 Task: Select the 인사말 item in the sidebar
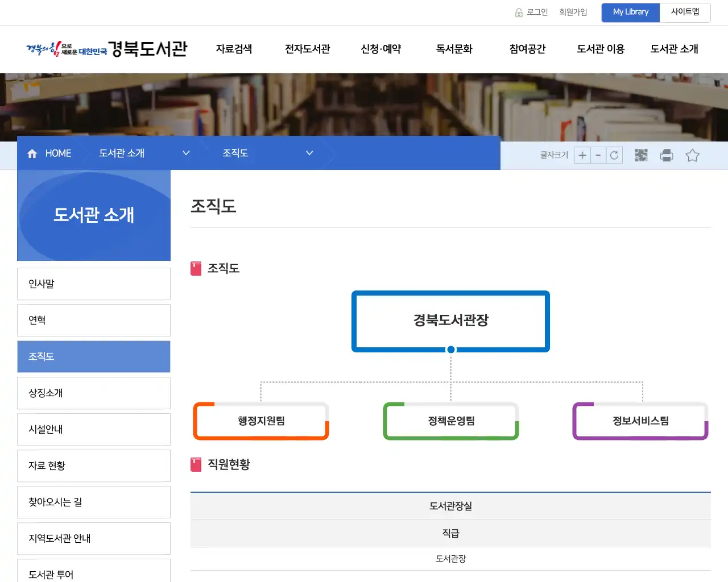click(94, 284)
